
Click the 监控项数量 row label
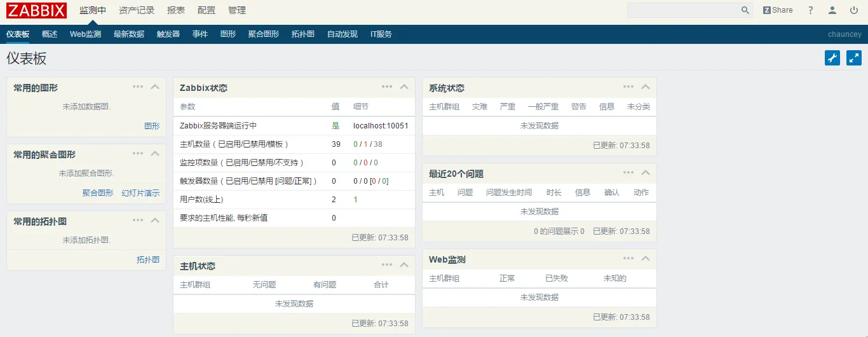pyautogui.click(x=242, y=163)
